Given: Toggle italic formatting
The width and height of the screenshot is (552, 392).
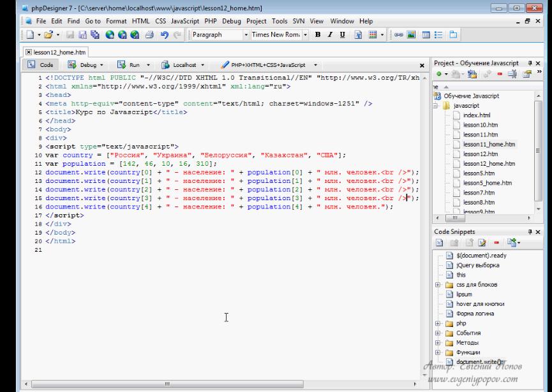Looking at the screenshot, I should tap(330, 34).
